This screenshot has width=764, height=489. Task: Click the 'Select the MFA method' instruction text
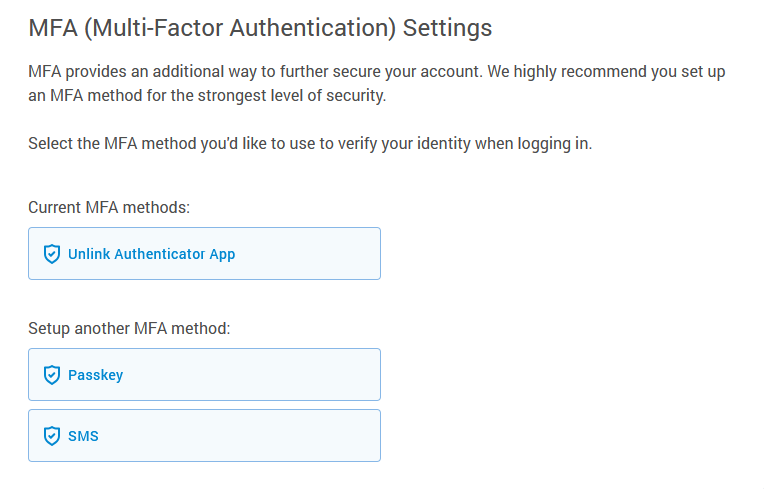point(310,144)
